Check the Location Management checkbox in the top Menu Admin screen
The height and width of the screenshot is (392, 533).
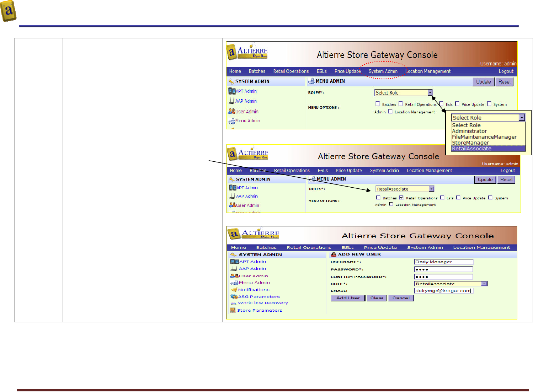point(390,111)
